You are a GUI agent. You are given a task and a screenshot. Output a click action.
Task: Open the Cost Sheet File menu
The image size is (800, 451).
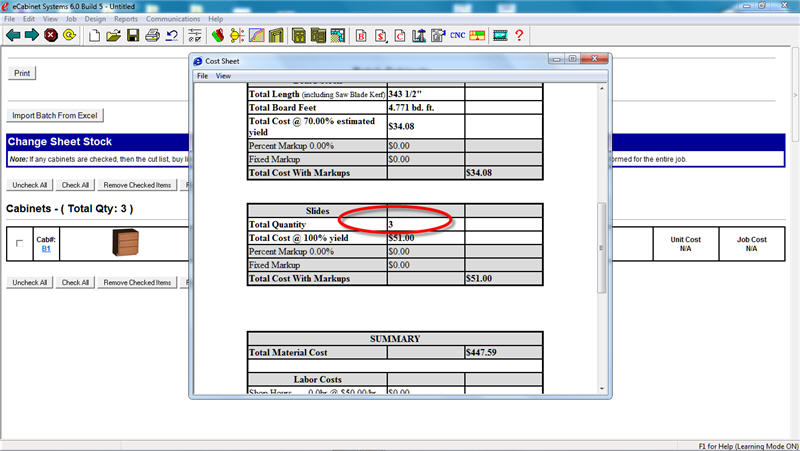pos(202,76)
